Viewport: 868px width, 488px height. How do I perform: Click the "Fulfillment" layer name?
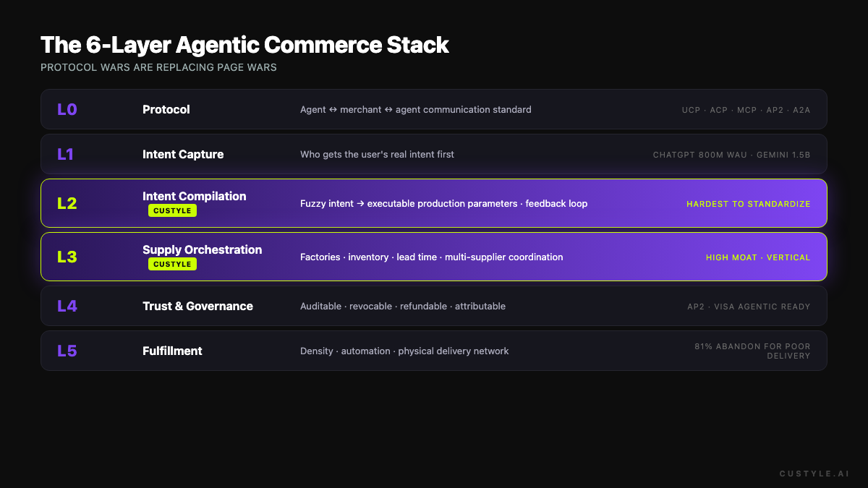click(172, 351)
